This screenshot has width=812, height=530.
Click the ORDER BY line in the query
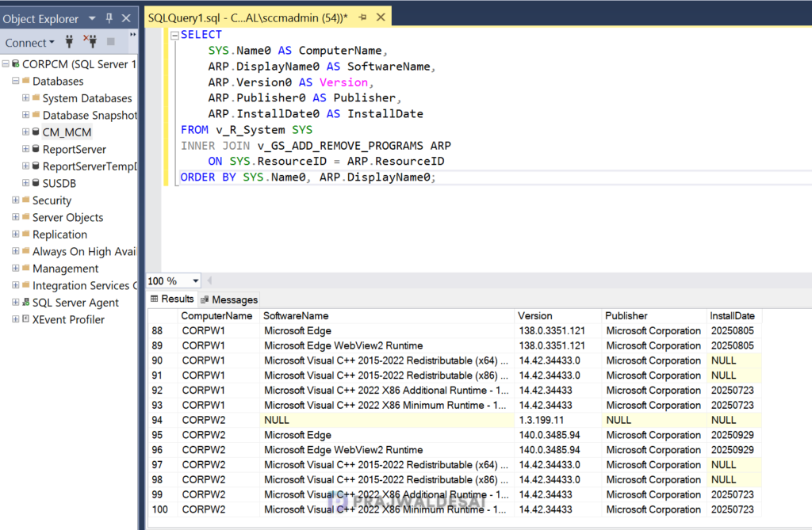(308, 177)
